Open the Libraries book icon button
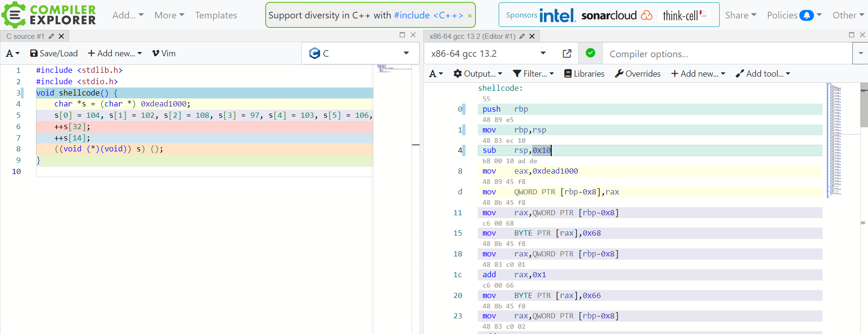This screenshot has height=334, width=868. (x=584, y=74)
